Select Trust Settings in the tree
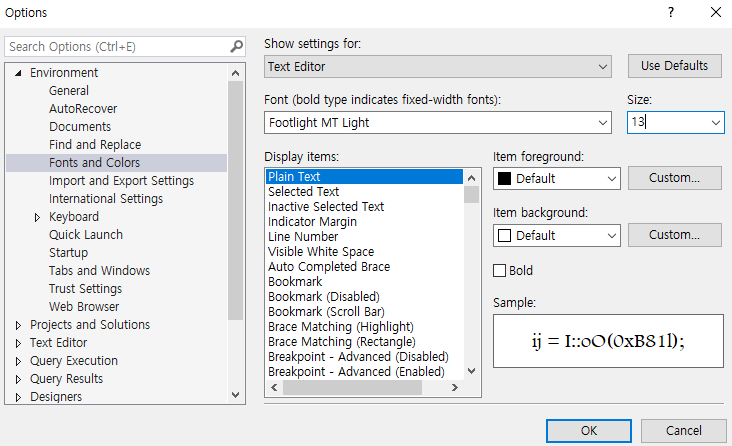 [85, 289]
